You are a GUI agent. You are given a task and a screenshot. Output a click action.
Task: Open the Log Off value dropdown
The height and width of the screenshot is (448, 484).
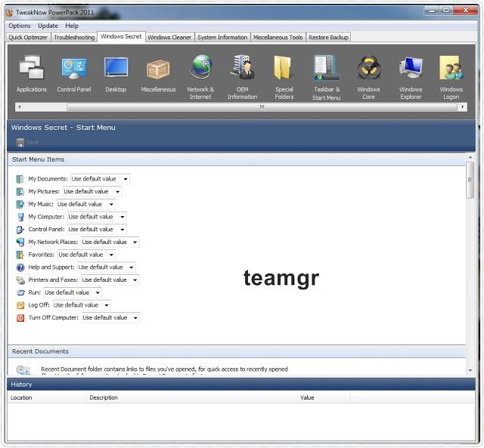(82, 305)
